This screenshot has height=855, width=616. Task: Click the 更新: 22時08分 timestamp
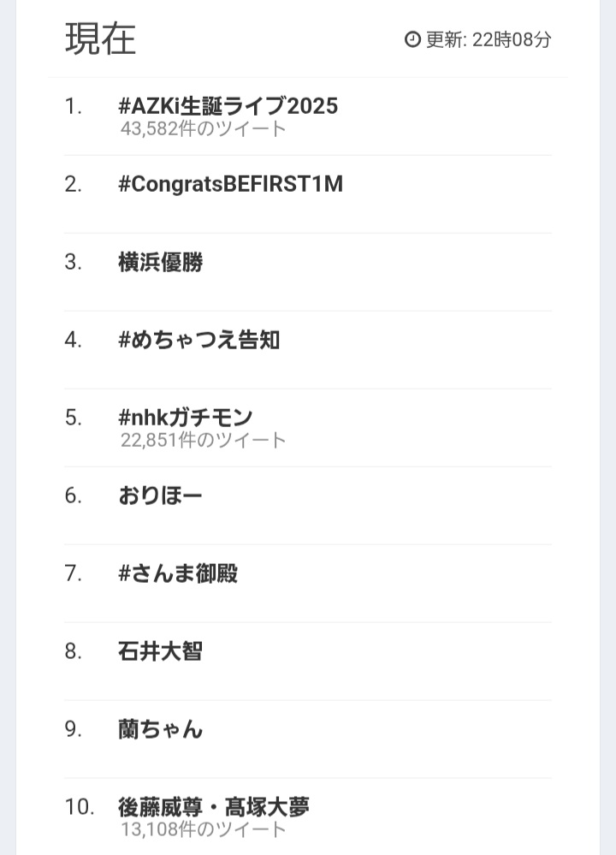click(489, 40)
